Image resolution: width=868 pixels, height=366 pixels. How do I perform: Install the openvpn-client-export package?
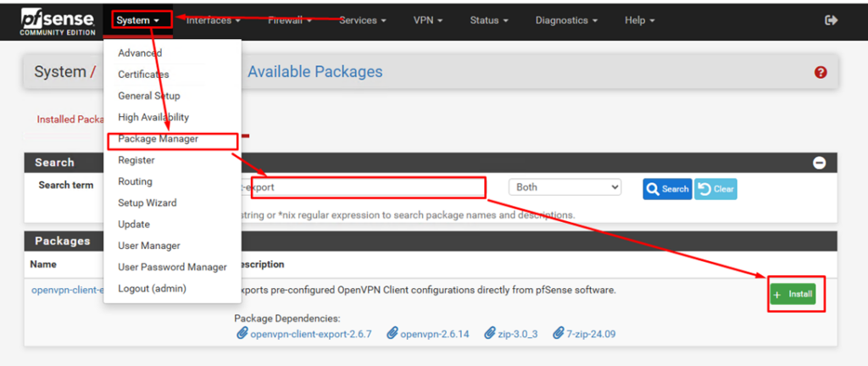793,295
